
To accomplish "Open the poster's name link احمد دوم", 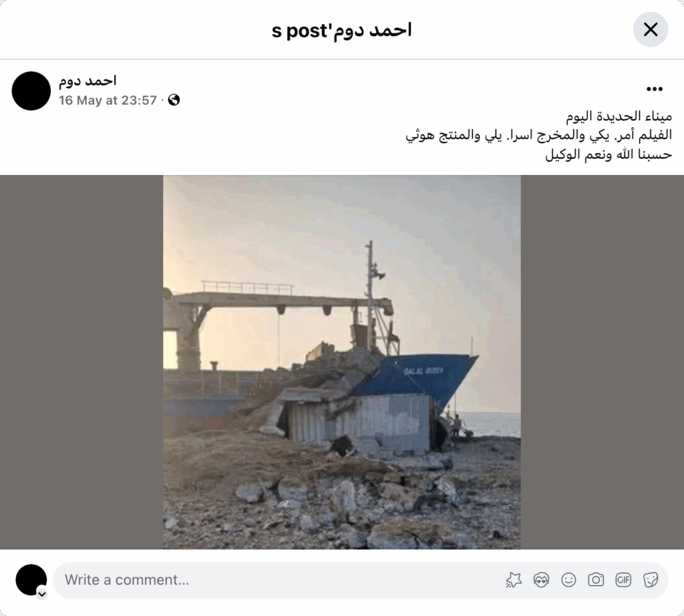I will click(88, 80).
